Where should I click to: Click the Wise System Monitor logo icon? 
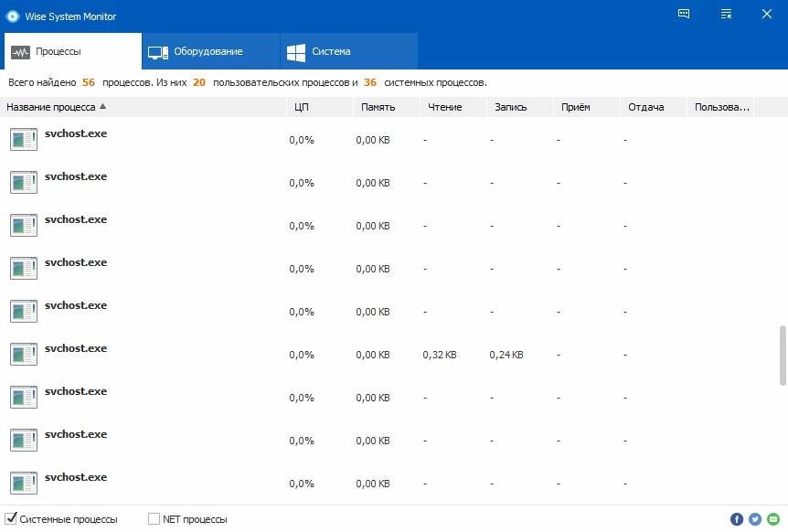pos(13,16)
